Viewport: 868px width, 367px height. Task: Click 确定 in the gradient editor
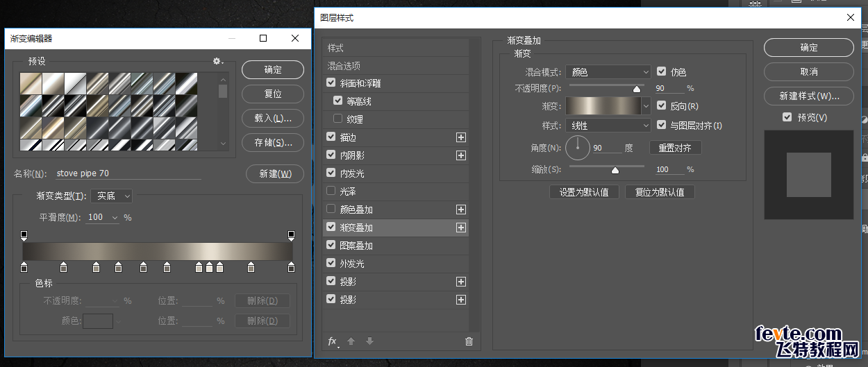pos(273,69)
